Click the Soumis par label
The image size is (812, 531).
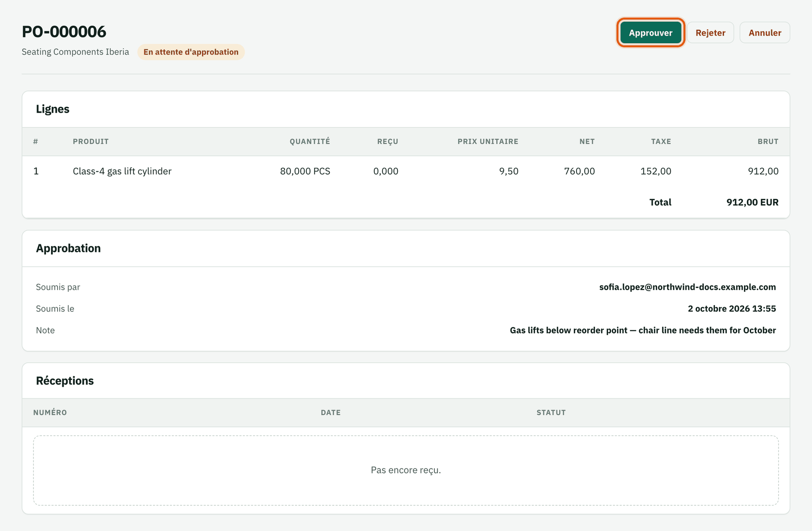point(58,287)
